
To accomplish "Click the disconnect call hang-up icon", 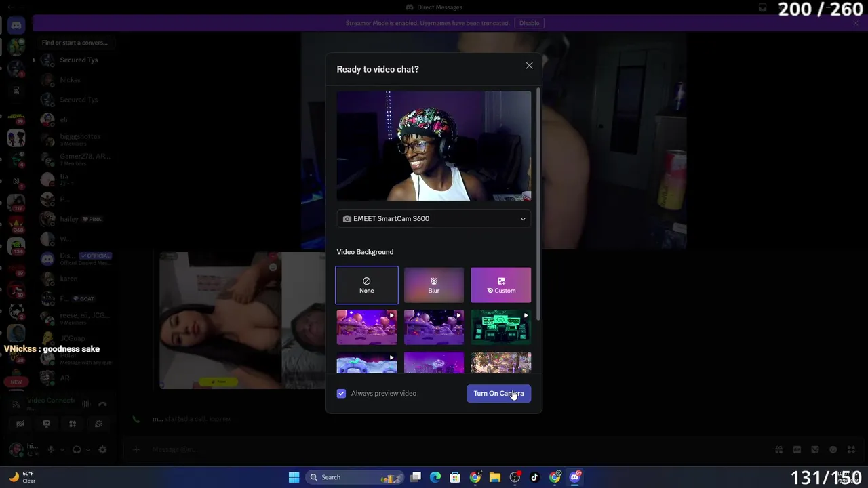I will point(102,404).
